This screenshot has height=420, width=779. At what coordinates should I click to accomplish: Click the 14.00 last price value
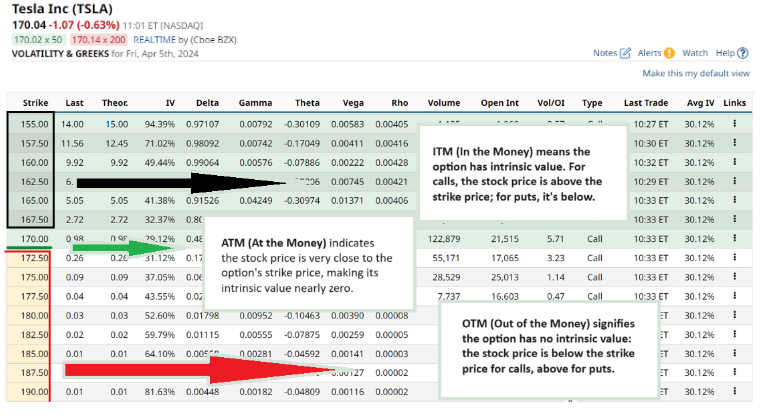coord(73,124)
